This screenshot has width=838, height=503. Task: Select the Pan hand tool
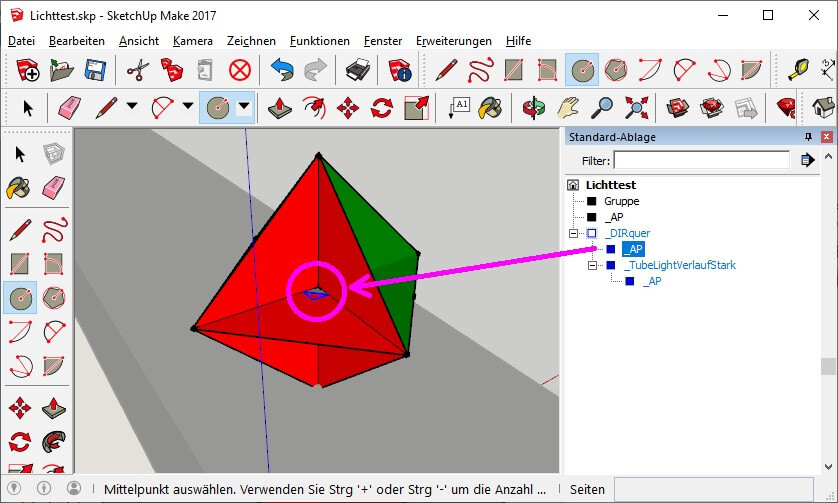pyautogui.click(x=568, y=108)
